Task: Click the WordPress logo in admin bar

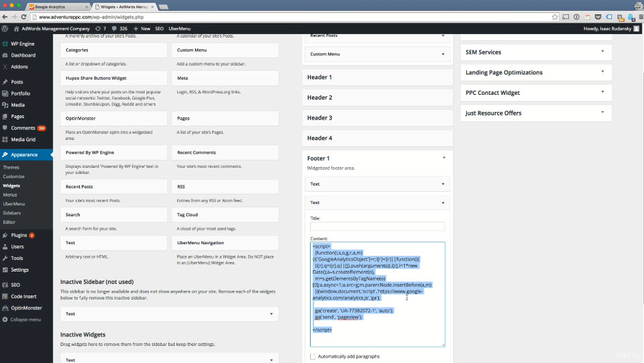Action: pos(5,29)
